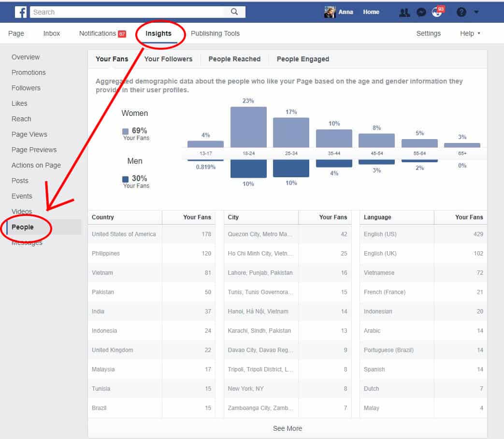Open the Publishing Tools tab
The image size is (504, 439).
pyautogui.click(x=215, y=33)
